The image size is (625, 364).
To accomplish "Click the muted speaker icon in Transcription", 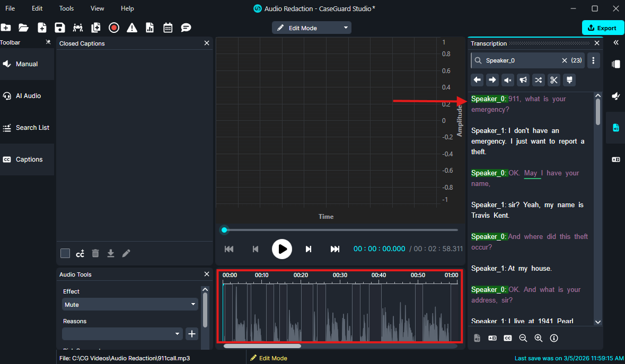I will (508, 80).
